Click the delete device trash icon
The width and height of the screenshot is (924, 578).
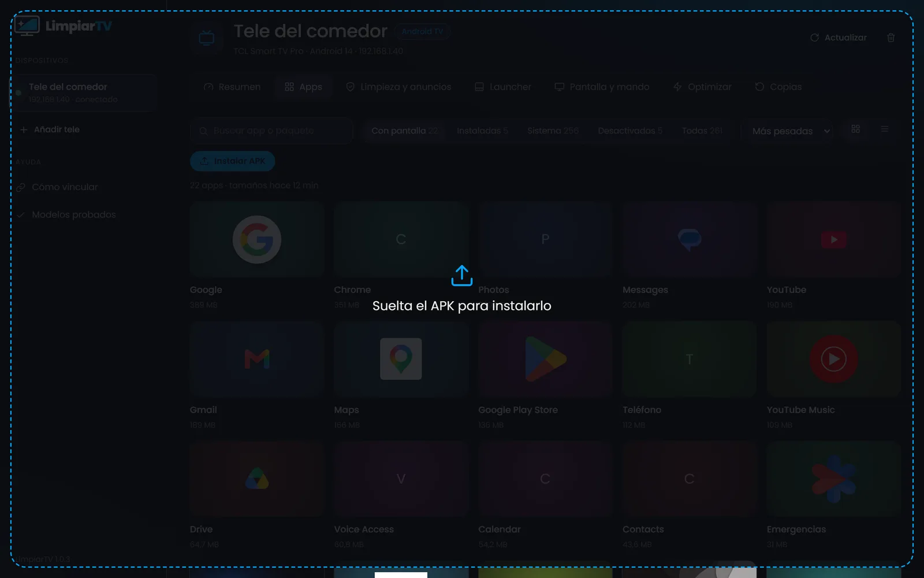coord(891,38)
